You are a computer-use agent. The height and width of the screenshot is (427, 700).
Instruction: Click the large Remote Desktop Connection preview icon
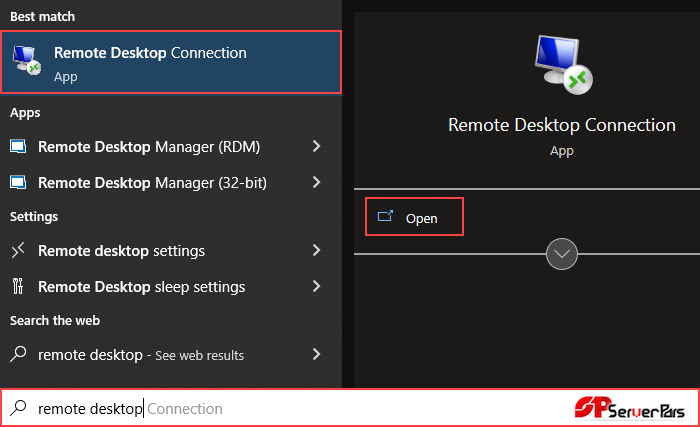(x=563, y=65)
